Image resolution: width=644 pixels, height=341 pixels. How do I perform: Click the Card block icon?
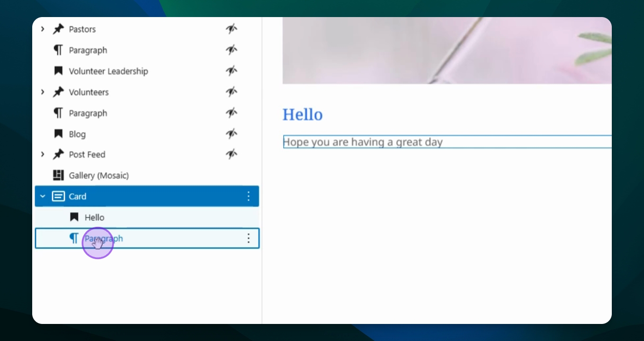click(x=58, y=196)
